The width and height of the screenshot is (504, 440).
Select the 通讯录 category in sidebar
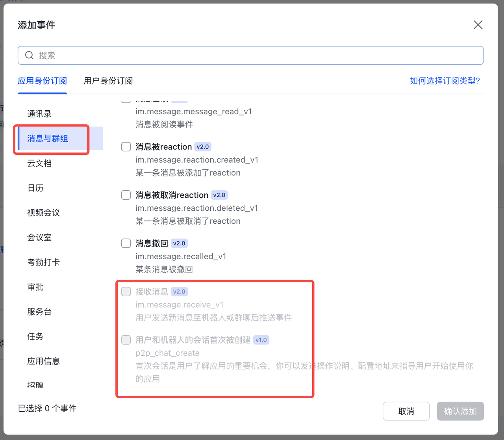[39, 114]
